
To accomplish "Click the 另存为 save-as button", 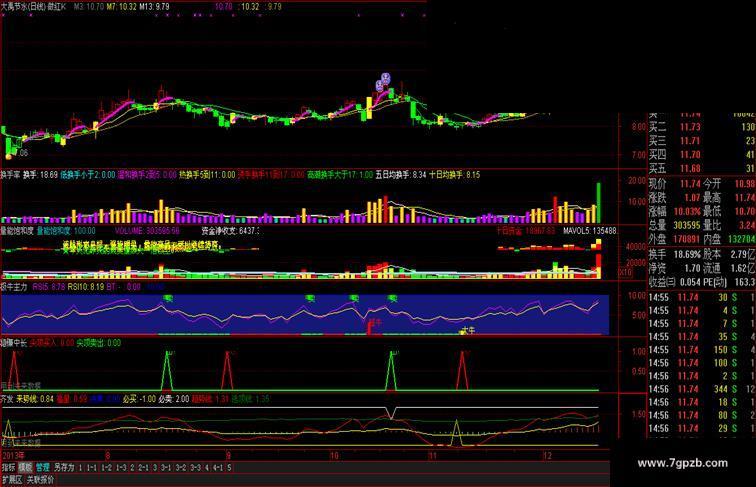I will [x=64, y=467].
